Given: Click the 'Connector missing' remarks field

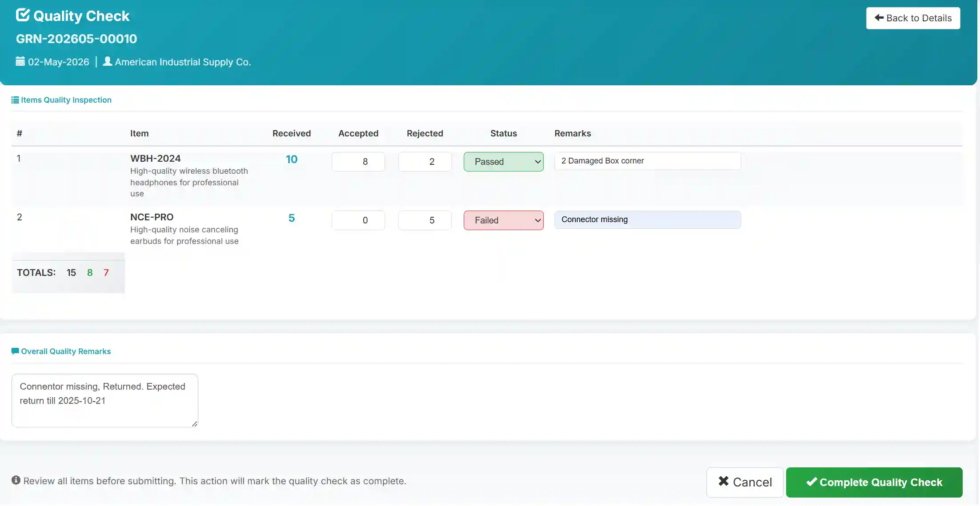Looking at the screenshot, I should tap(647, 219).
